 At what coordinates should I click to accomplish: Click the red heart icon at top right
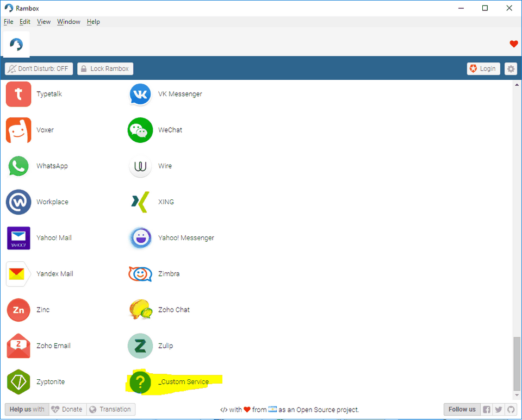[x=514, y=44]
